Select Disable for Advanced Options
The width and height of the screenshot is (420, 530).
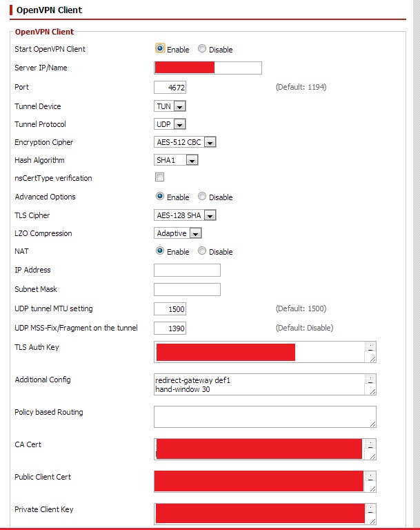(201, 197)
